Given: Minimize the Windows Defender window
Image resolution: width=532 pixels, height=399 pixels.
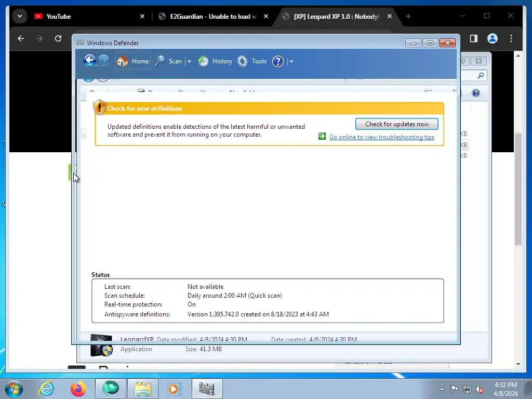Looking at the screenshot, I should [413, 43].
